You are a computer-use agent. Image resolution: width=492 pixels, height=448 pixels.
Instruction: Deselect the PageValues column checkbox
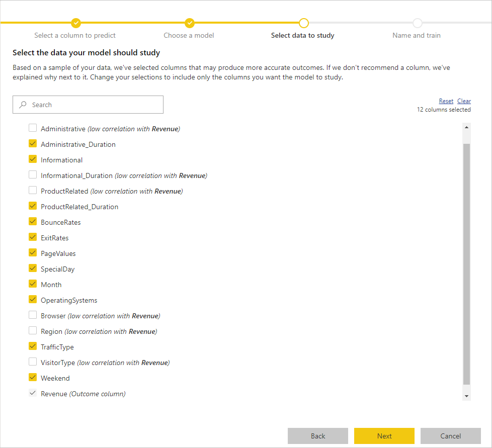click(33, 252)
